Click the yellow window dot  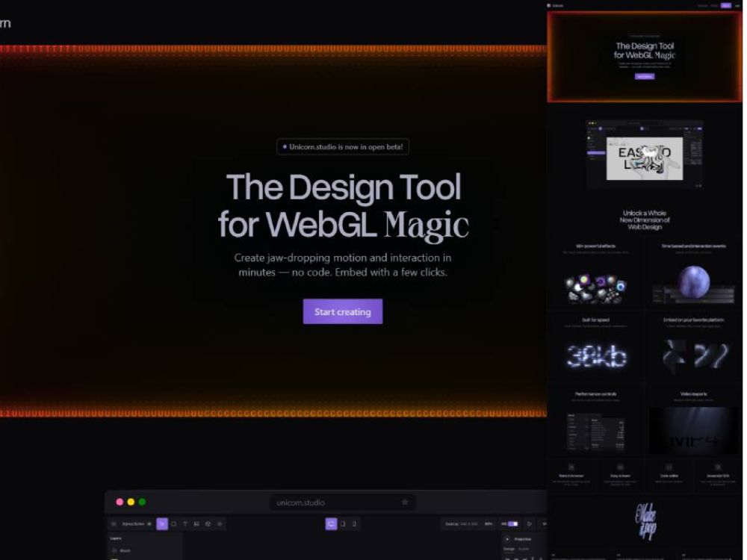point(131,502)
